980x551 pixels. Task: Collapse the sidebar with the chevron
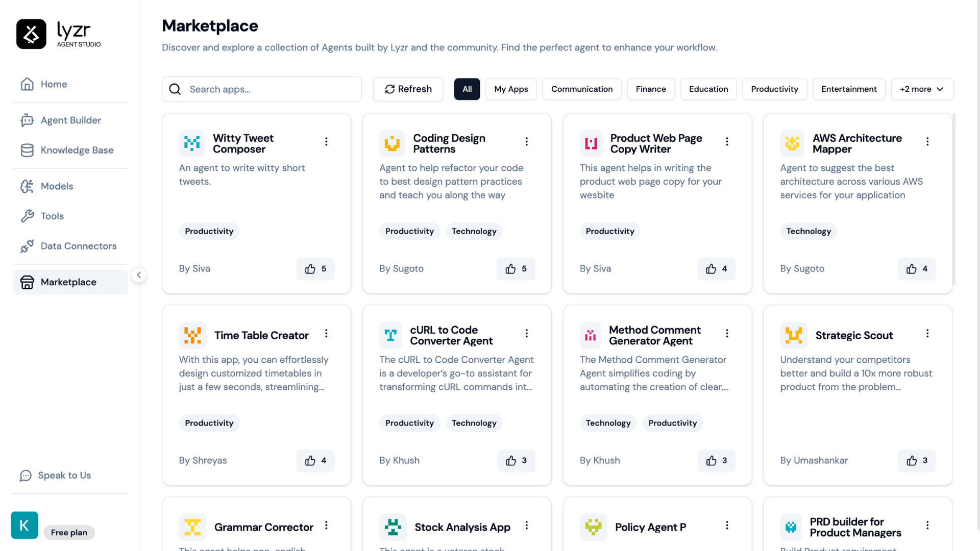coord(139,274)
